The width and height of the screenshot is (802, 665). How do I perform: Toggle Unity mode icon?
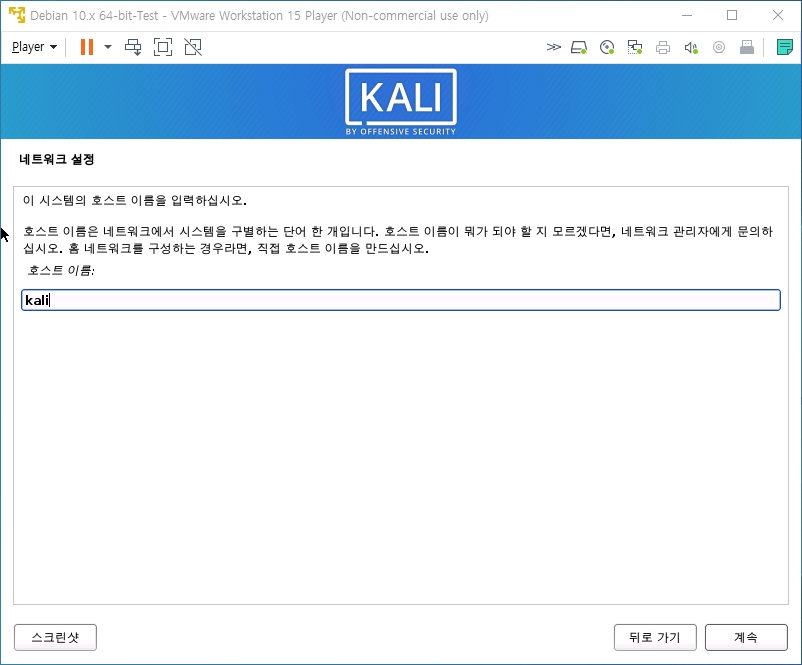(193, 47)
